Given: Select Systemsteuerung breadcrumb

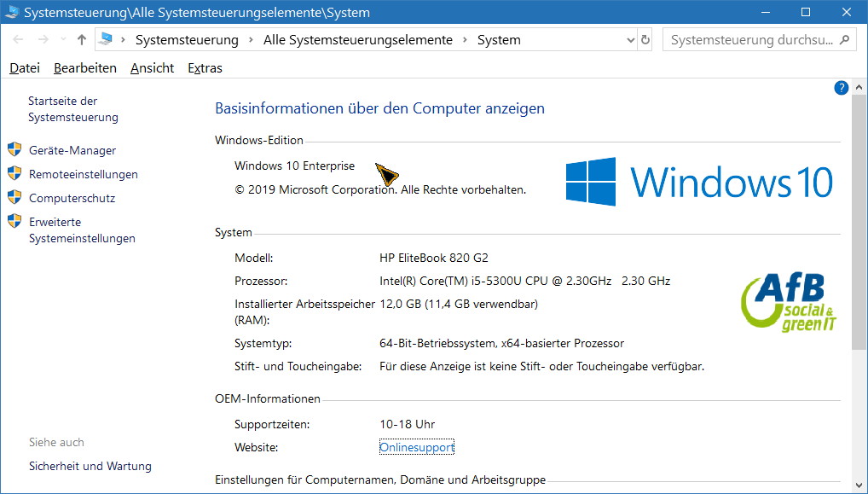Looking at the screenshot, I should coord(187,40).
